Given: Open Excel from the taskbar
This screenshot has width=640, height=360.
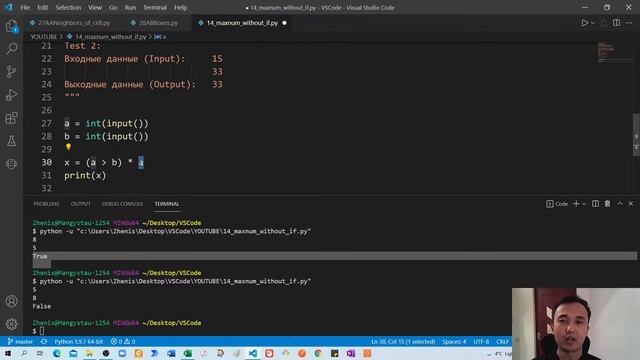Looking at the screenshot, I should pyautogui.click(x=187, y=353).
